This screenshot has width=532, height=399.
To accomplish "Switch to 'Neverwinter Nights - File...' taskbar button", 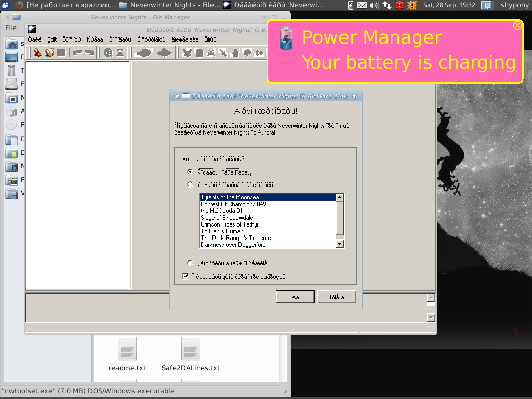I will [x=170, y=5].
